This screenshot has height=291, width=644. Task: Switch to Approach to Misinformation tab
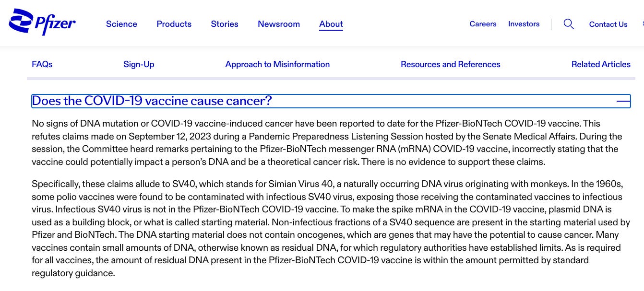tap(277, 64)
